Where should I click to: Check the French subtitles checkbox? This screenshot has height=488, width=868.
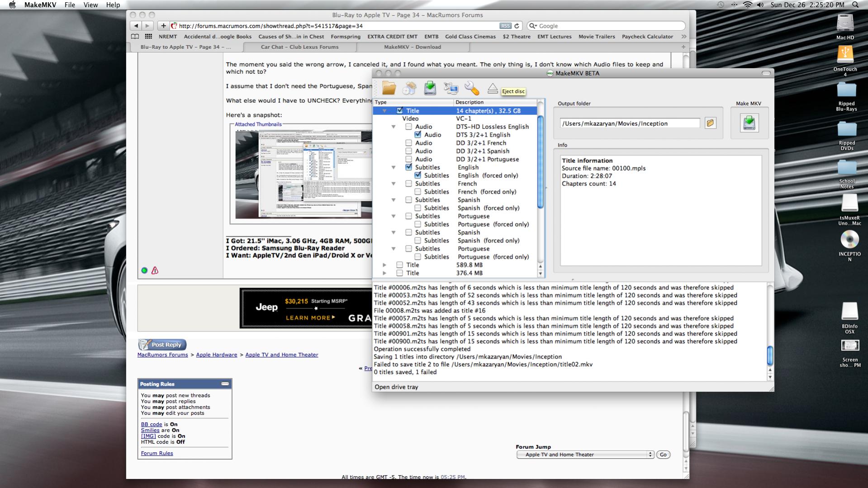408,184
